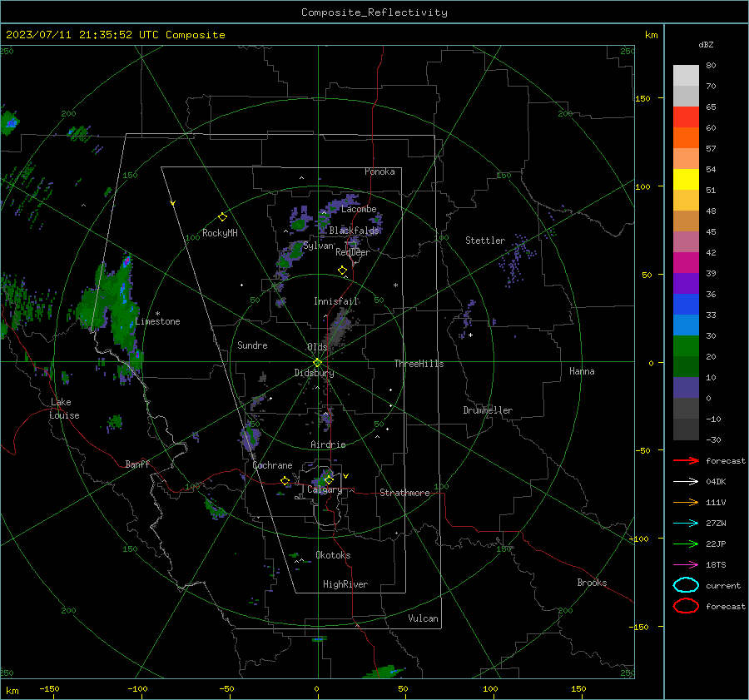
Task: Click the cyan current ellipse legend icon
Action: [x=686, y=585]
